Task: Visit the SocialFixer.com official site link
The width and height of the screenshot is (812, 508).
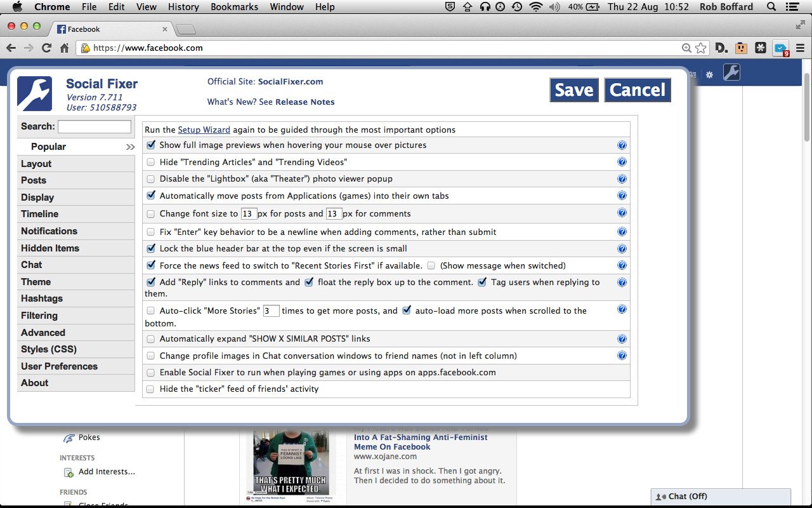Action: point(291,81)
